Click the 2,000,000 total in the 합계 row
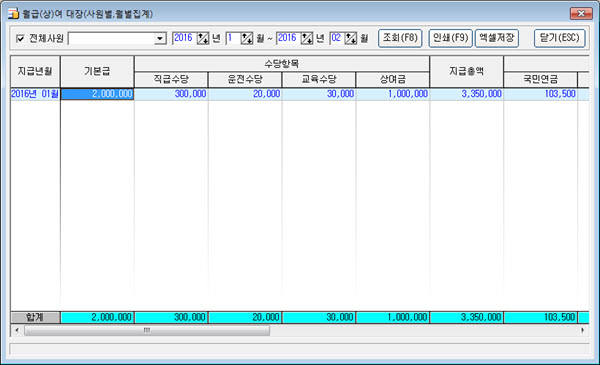This screenshot has width=600, height=365. 97,318
